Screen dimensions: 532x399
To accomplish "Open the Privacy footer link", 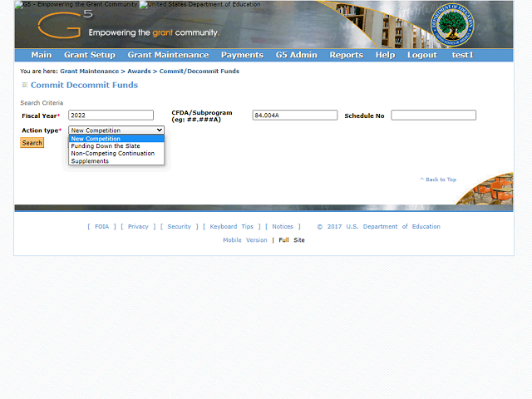I will click(x=138, y=226).
